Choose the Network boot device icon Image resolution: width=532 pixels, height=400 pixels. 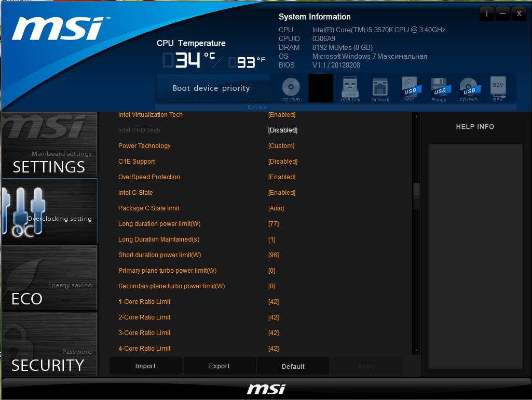pyautogui.click(x=380, y=88)
